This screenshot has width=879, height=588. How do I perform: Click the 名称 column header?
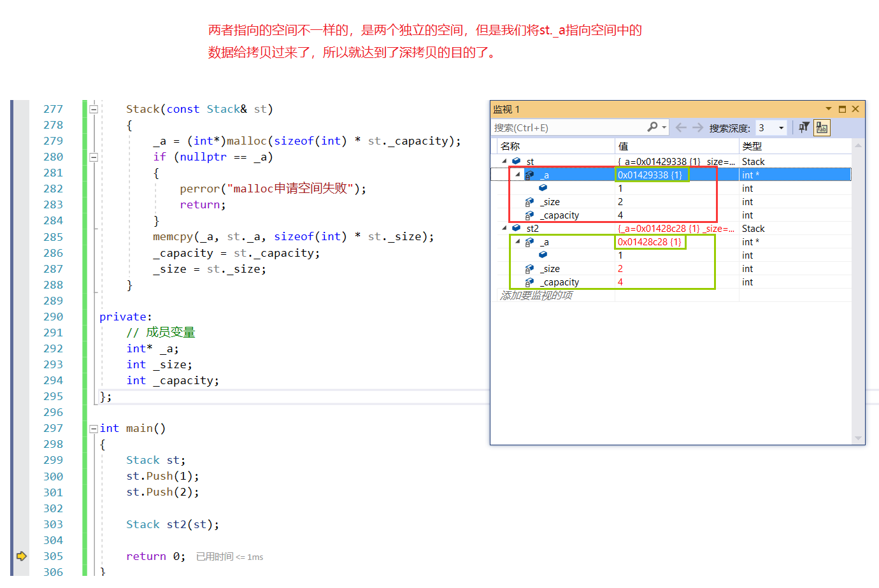point(510,146)
